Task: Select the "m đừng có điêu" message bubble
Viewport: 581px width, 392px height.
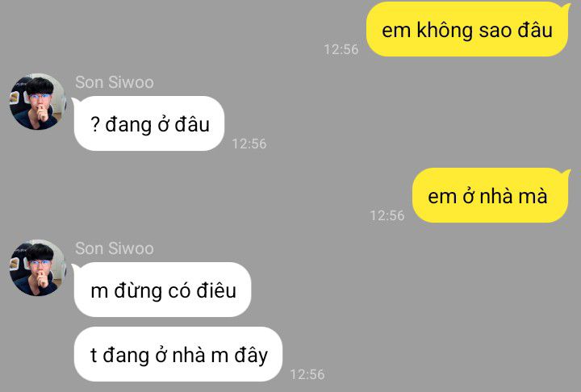Action: [162, 290]
